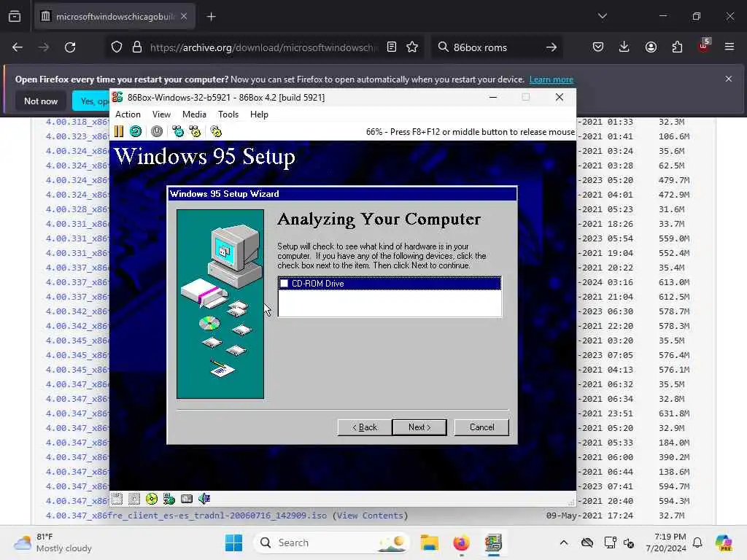This screenshot has height=560, width=747.
Task: Switch to 86Box on the taskbar
Action: click(493, 542)
